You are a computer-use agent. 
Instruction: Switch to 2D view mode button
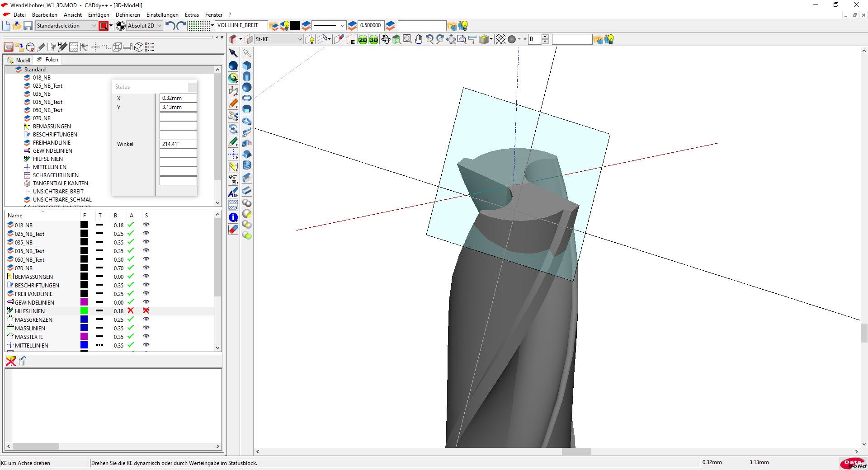point(363,40)
